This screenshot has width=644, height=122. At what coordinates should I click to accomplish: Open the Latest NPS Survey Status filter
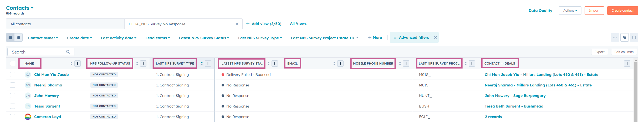(x=204, y=38)
